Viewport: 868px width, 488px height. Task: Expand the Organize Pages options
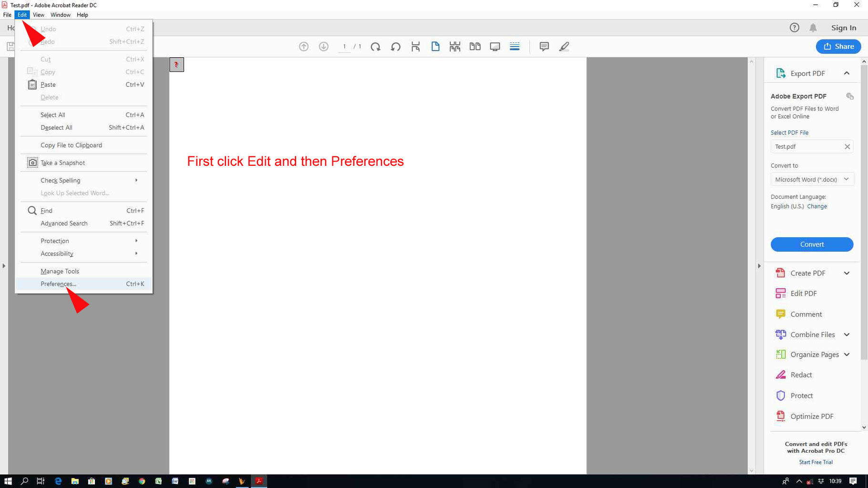coord(847,355)
